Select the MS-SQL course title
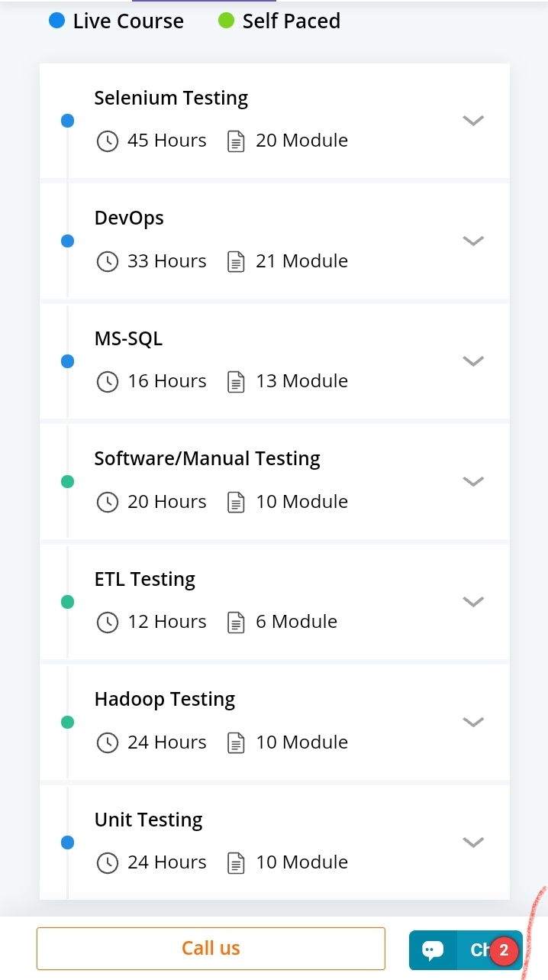The image size is (548, 980). click(x=128, y=338)
